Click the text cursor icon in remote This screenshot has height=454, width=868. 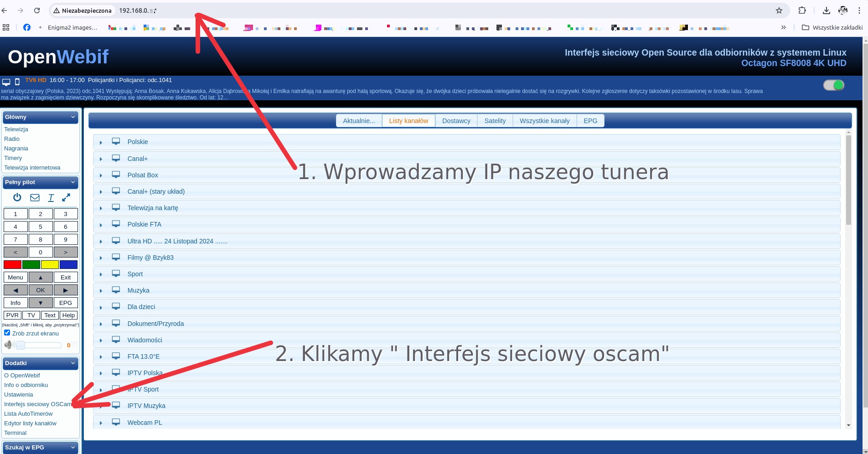[x=51, y=197]
